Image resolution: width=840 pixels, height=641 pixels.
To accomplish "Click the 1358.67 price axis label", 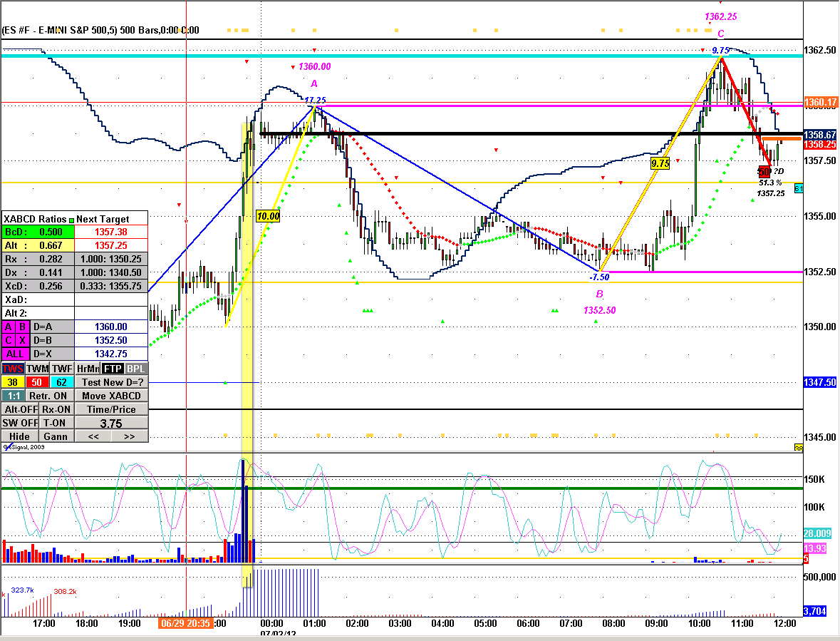I will (820, 135).
